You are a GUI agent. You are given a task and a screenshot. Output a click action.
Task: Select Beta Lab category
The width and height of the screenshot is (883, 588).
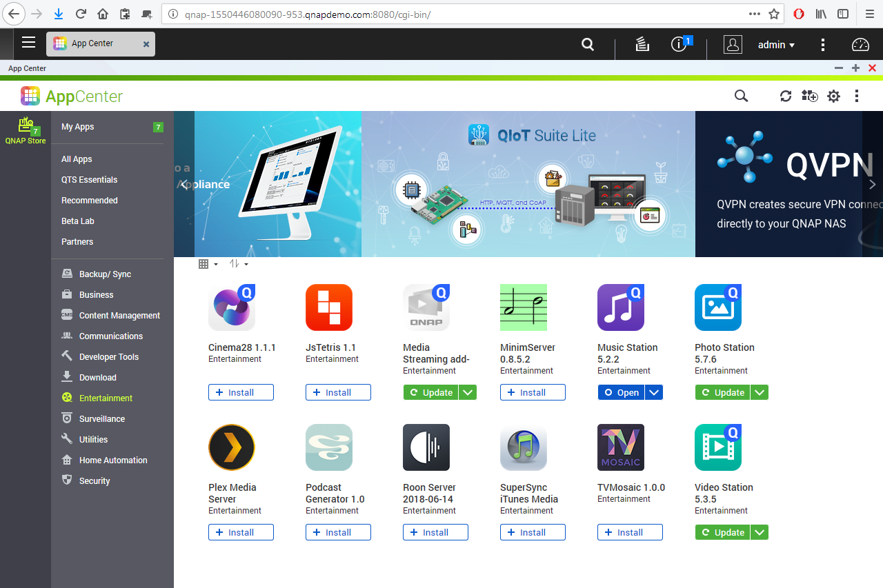[78, 221]
